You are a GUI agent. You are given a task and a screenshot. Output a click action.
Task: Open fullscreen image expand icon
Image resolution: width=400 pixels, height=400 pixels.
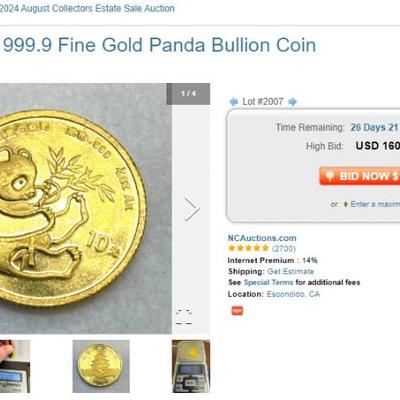[x=184, y=316]
